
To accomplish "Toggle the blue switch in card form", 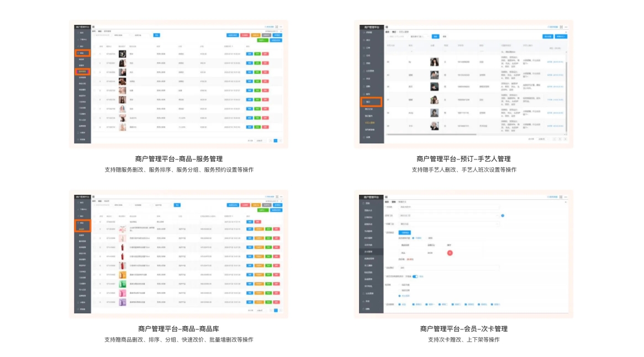I will pos(415,276).
